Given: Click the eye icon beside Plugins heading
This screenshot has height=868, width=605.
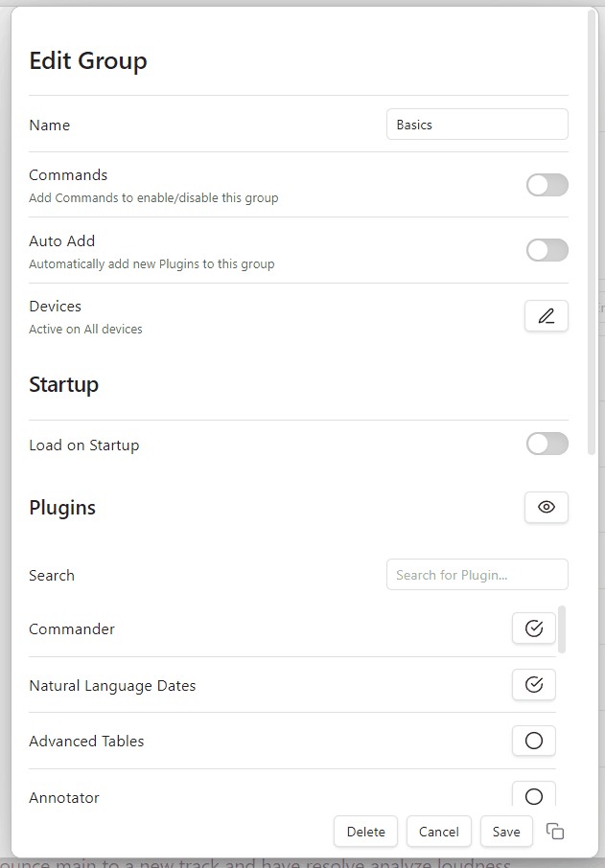Looking at the screenshot, I should coord(547,508).
